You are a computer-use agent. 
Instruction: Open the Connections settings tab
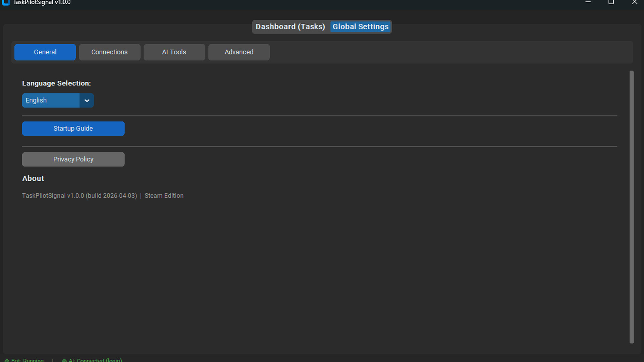coord(109,52)
